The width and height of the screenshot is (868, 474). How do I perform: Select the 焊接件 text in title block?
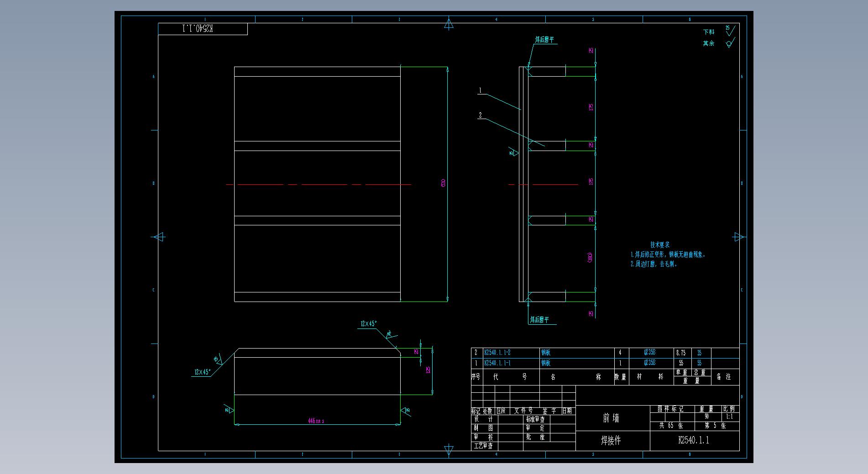pyautogui.click(x=611, y=440)
